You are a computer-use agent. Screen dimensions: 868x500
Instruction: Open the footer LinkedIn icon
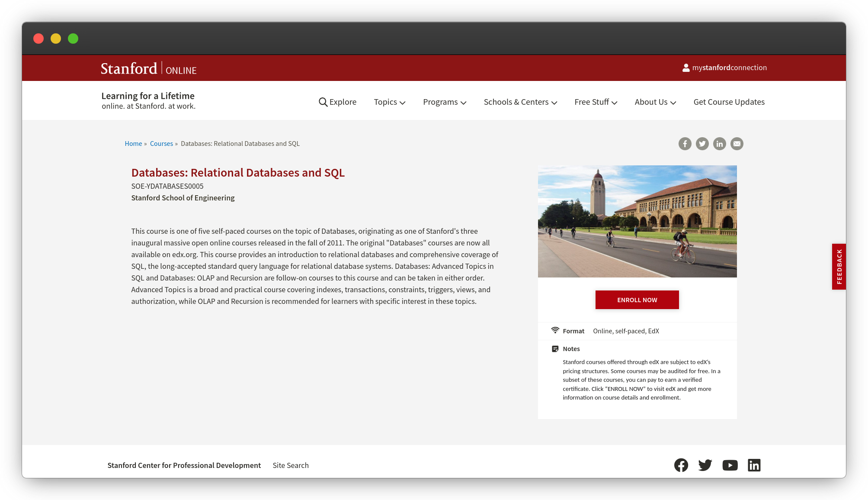click(x=754, y=465)
